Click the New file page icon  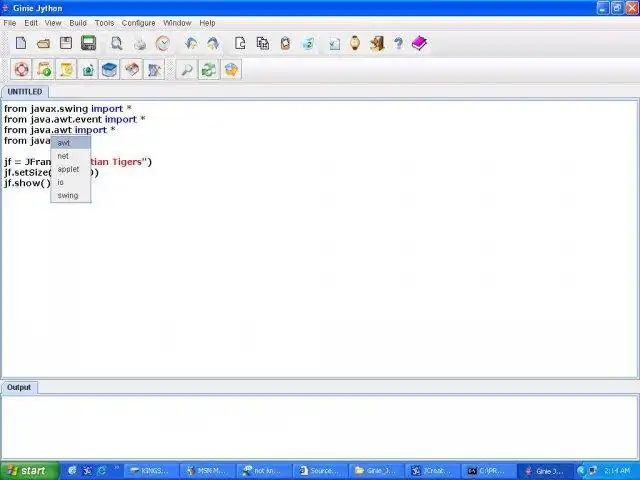pyautogui.click(x=21, y=43)
